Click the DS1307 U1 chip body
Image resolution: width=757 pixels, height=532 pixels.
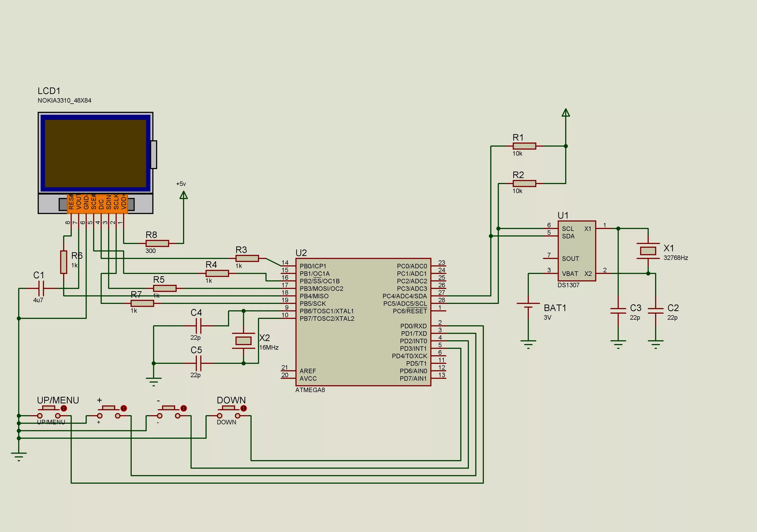point(577,251)
